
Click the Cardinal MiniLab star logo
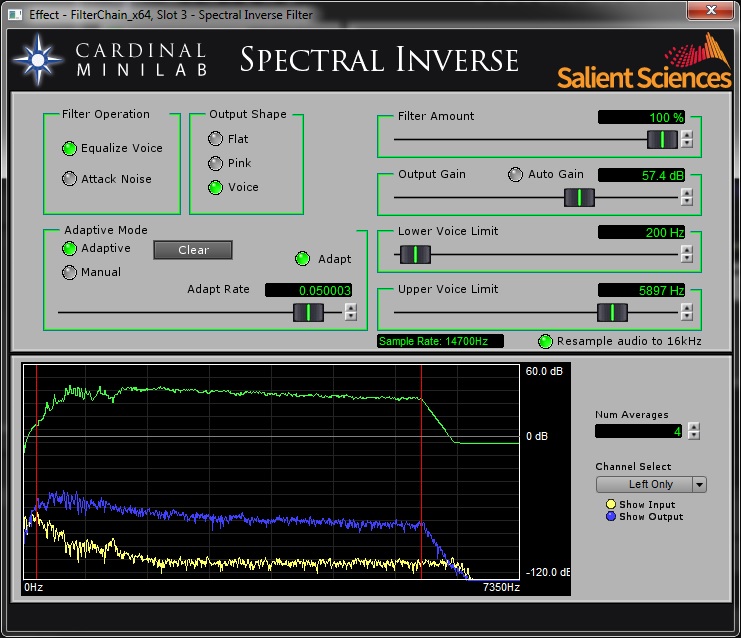[x=38, y=60]
